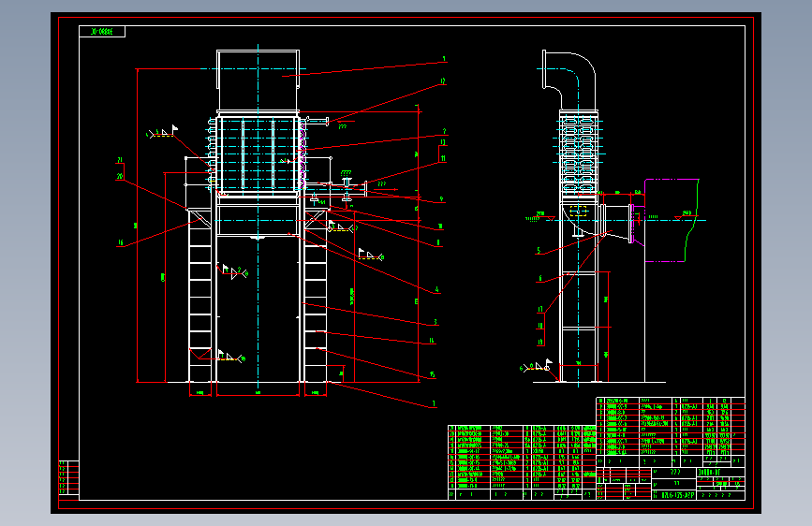The width and height of the screenshot is (812, 526).
Task: Select callout number 3 on the front view
Action: coord(436,322)
